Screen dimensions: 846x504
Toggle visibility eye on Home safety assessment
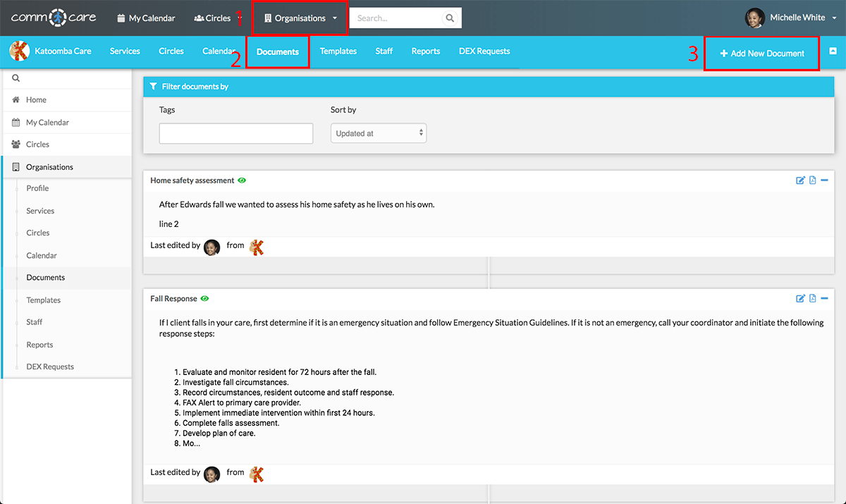[242, 180]
